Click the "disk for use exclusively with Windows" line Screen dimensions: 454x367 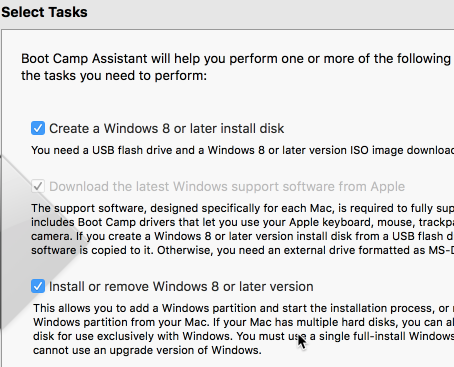[243, 336]
